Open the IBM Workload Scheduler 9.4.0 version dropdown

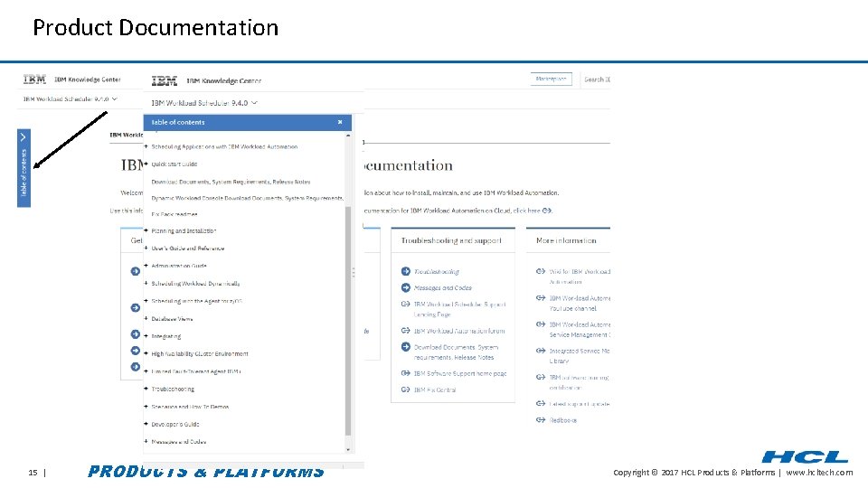(x=204, y=103)
